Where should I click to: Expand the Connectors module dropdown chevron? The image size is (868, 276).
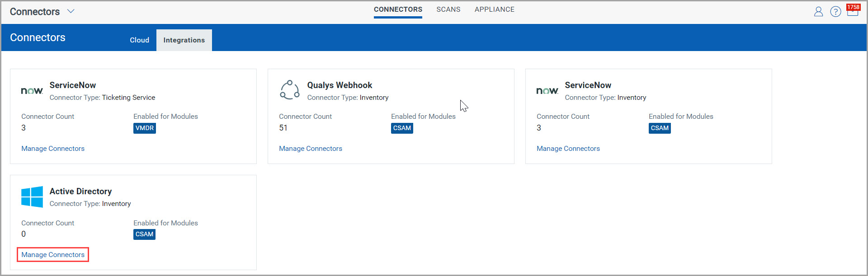[71, 11]
